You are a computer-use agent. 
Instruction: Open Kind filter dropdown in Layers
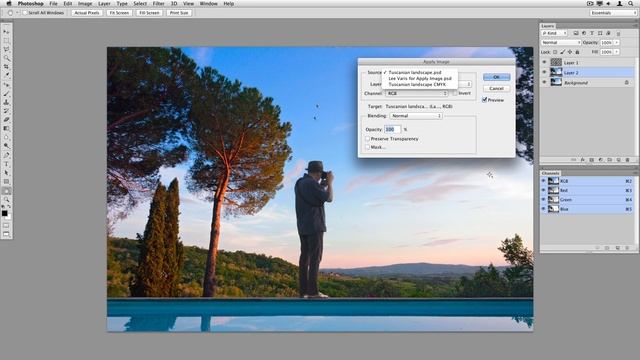[x=554, y=33]
